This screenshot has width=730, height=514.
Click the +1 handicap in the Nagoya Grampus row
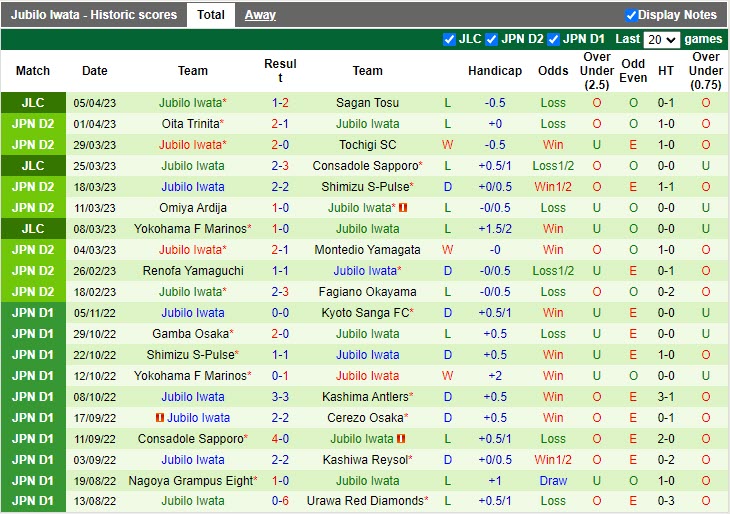click(495, 481)
